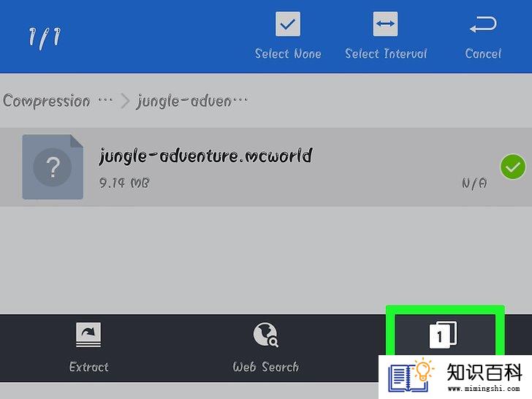532x399 pixels.
Task: Uncheck the green checkmark for jungle-adventure.mcworld
Action: 513,167
